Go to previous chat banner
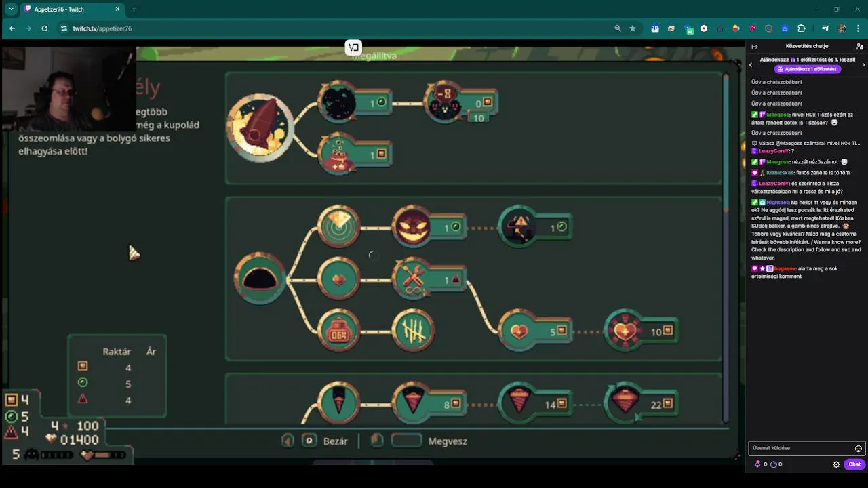 751,65
